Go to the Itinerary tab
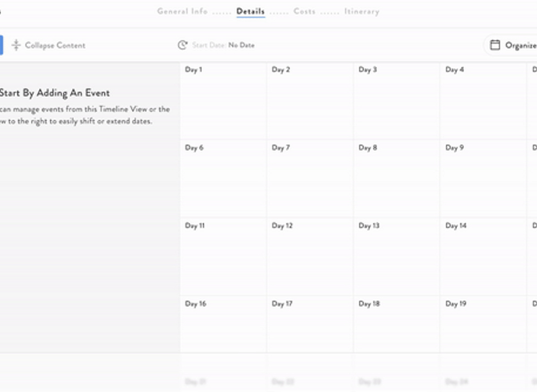This screenshot has height=392, width=537. point(362,12)
